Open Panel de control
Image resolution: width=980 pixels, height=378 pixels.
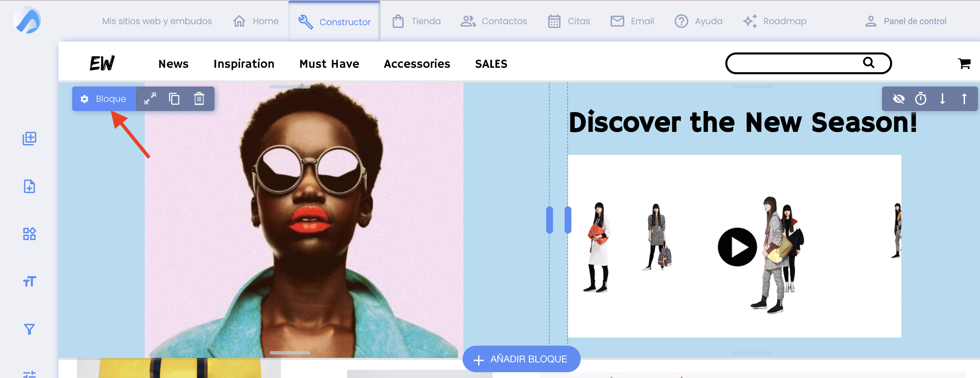[x=905, y=21]
